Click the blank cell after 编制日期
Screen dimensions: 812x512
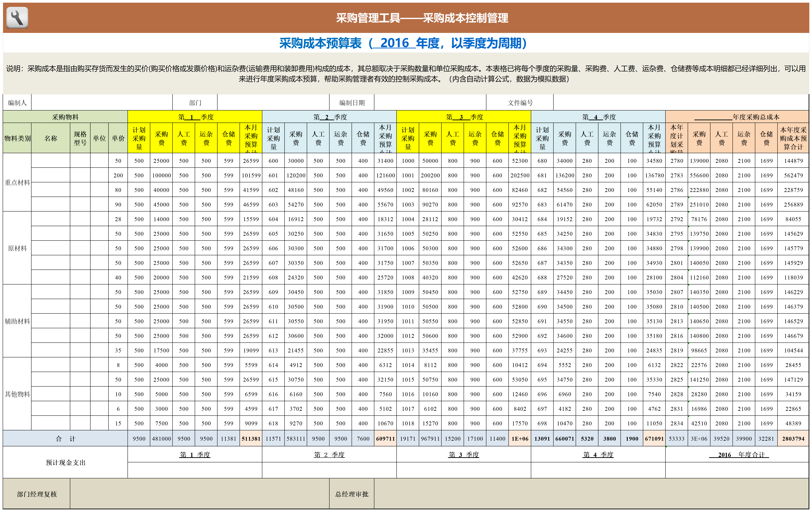coord(430,102)
